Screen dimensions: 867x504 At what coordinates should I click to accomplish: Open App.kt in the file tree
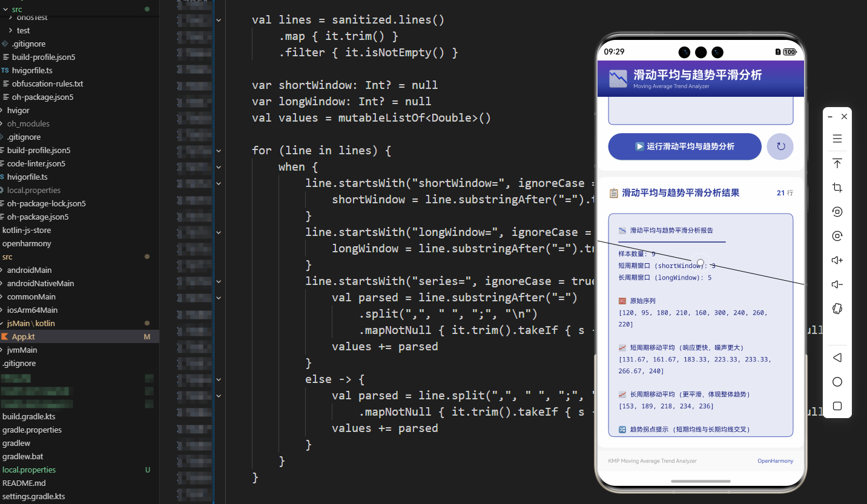click(x=79, y=336)
